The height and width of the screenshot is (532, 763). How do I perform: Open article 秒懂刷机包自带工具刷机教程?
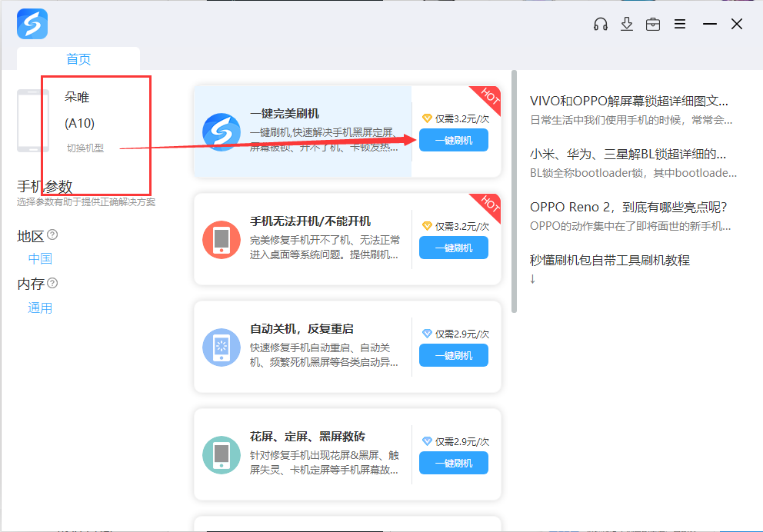(610, 260)
